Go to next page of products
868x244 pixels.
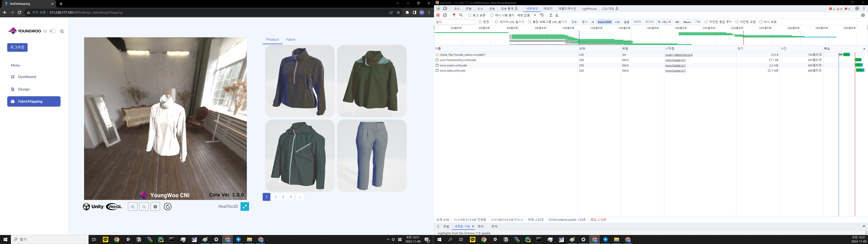click(300, 197)
